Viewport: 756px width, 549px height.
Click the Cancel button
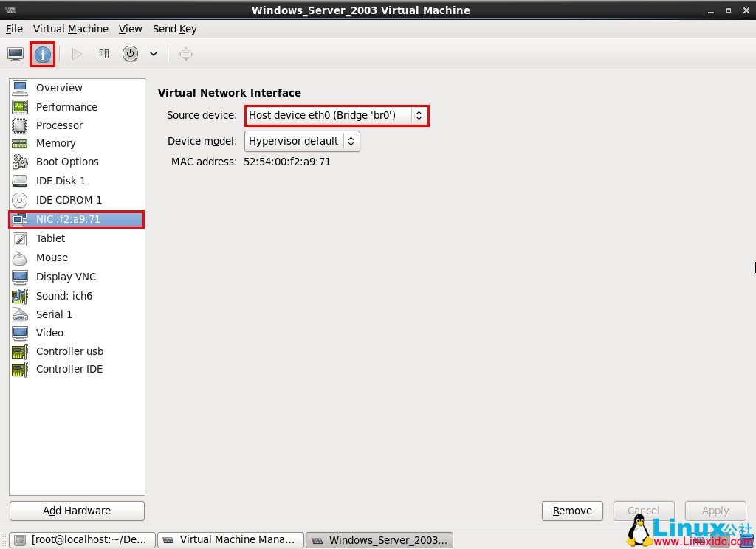pyautogui.click(x=644, y=511)
